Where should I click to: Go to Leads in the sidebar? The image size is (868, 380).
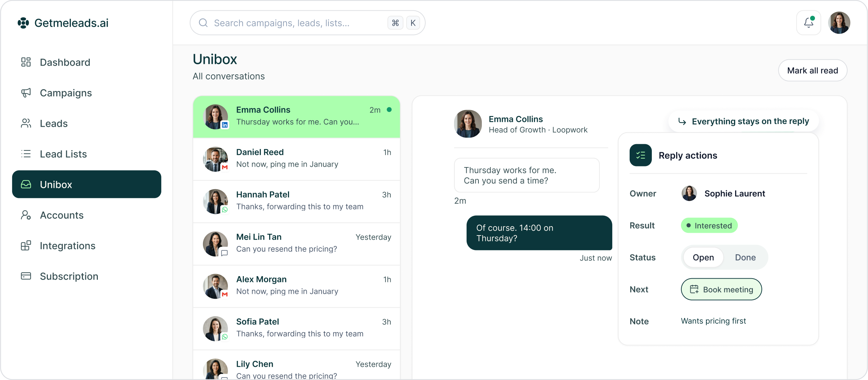[87, 123]
